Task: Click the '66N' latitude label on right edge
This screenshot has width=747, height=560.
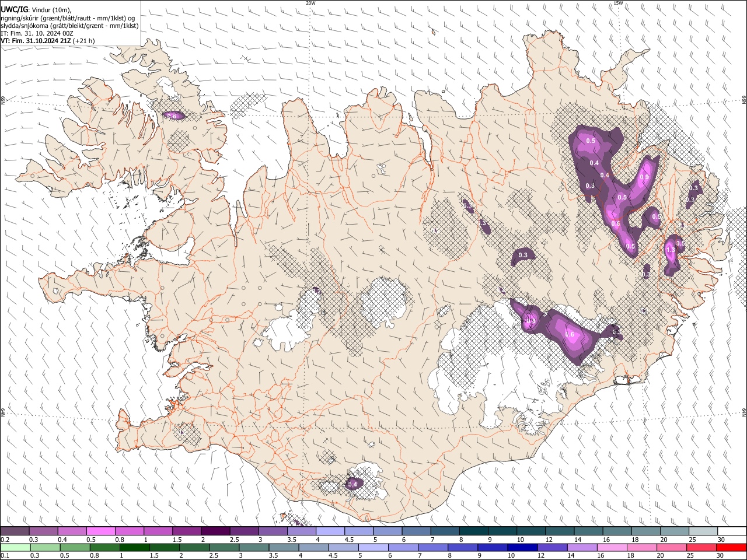Action: coord(744,100)
